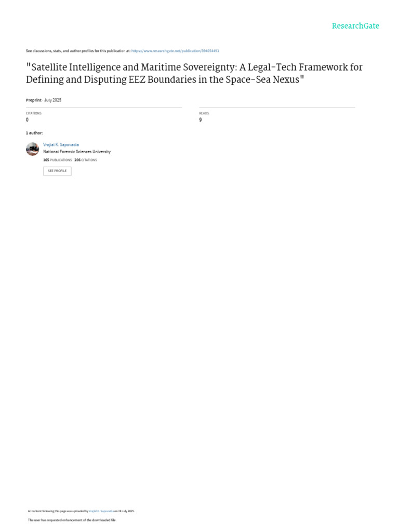Click the 206 Citations author stat
Image resolution: width=399 pixels, height=532 pixels.
click(86, 160)
